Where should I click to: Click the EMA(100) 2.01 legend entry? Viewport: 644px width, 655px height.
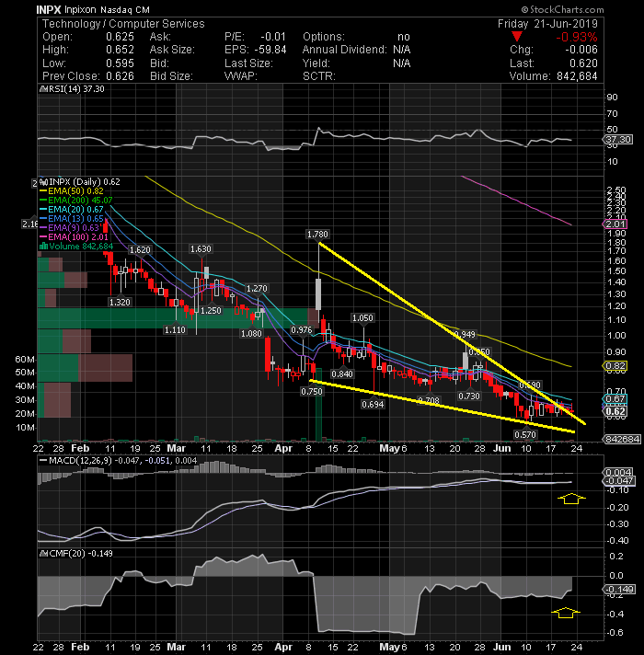pyautogui.click(x=74, y=236)
